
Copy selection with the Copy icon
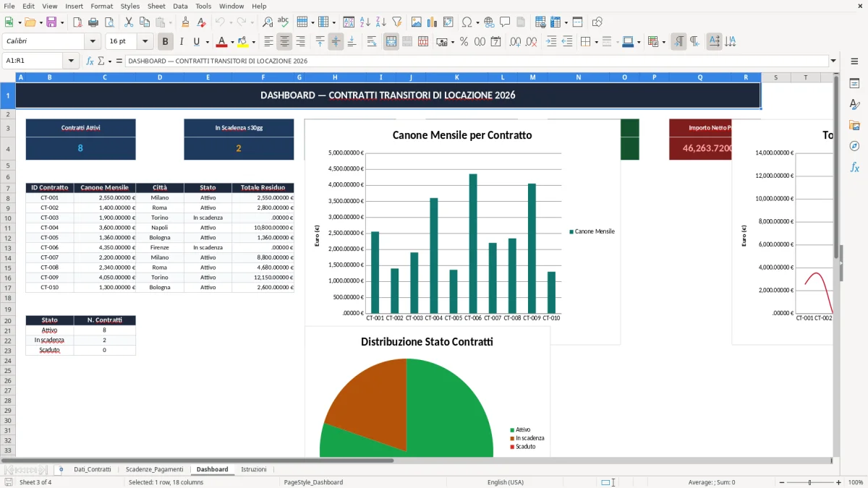144,22
